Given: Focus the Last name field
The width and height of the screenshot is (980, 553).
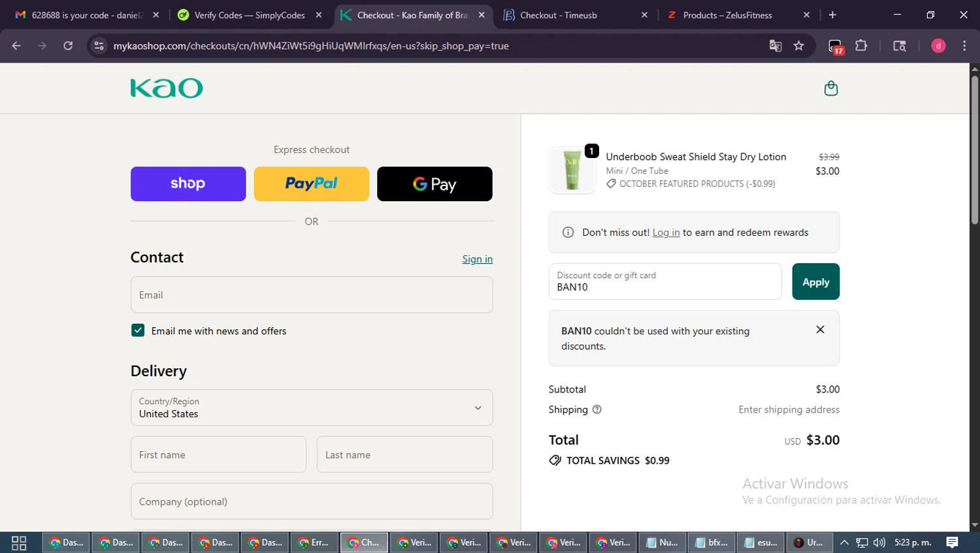Looking at the screenshot, I should coord(404,454).
